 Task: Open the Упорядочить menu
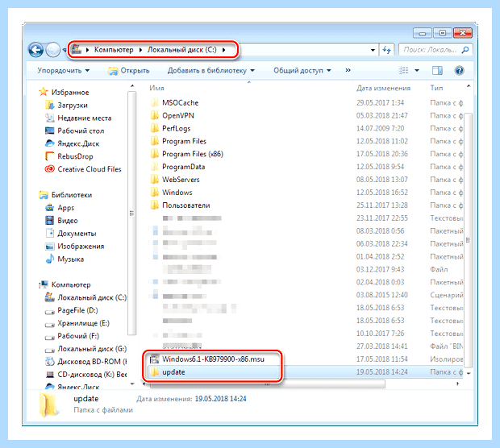63,70
